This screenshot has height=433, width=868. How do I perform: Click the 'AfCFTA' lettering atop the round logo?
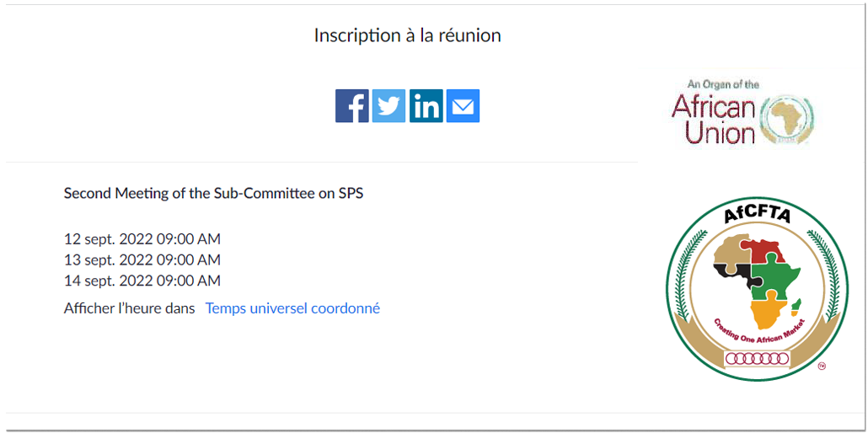coord(757,216)
